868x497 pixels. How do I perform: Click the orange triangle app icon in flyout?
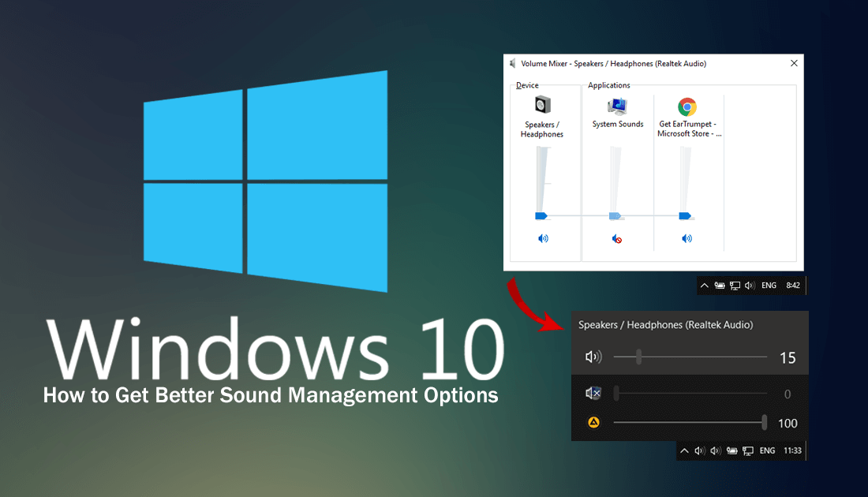[593, 422]
